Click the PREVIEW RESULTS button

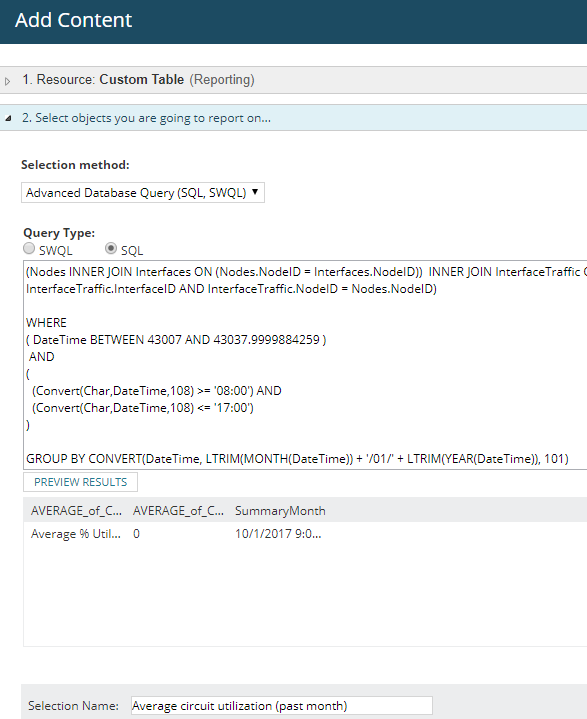pos(80,482)
